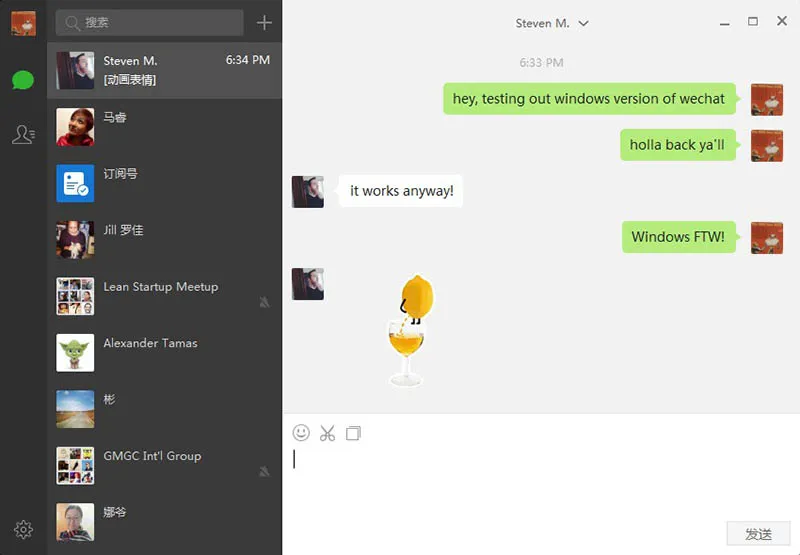Viewport: 800px width, 555px height.
Task: Open the Alexander Tamas conversation
Action: (164, 352)
